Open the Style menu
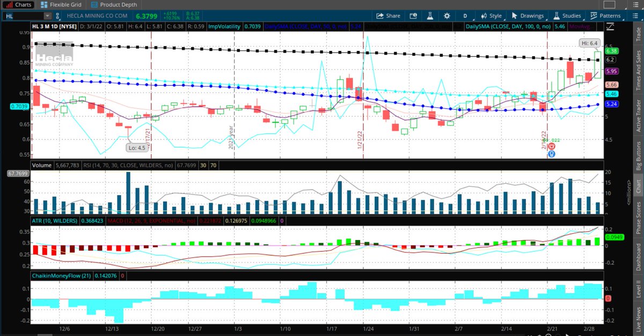 (x=491, y=16)
